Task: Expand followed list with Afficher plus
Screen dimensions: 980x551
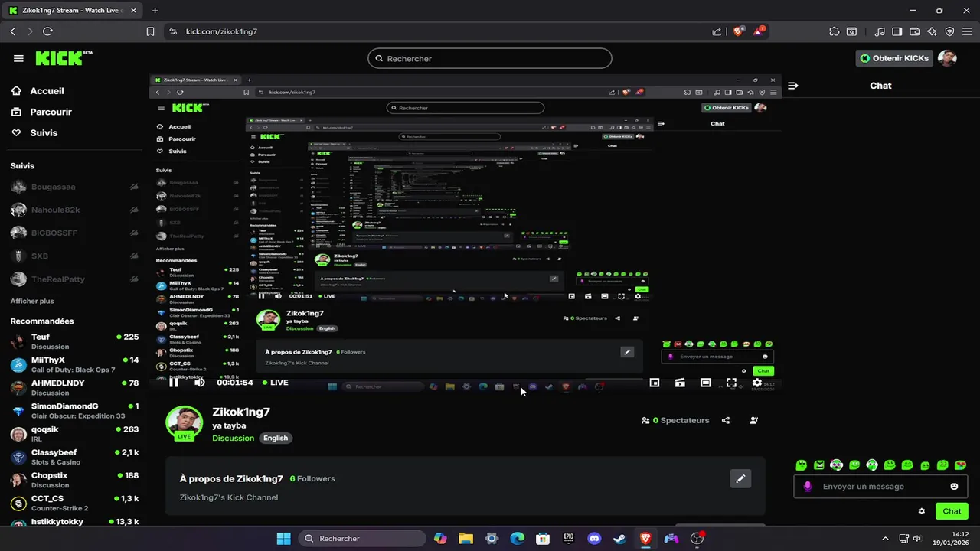Action: 32,301
